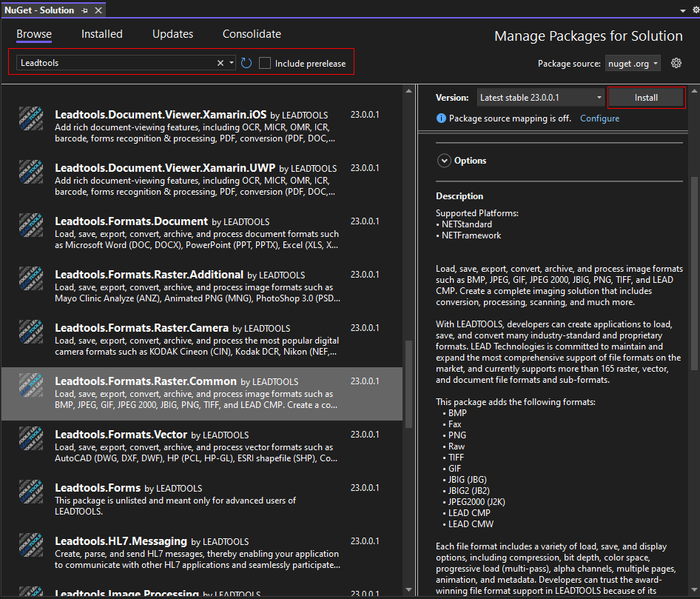The image size is (700, 599).
Task: Switch to the Browse tab
Action: click(34, 34)
